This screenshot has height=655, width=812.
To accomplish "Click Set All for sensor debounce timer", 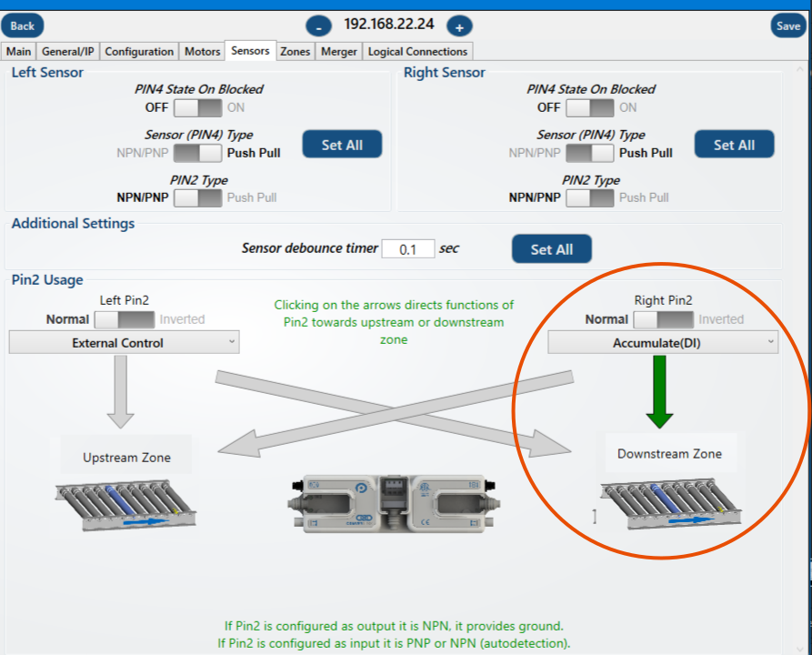I will [552, 249].
